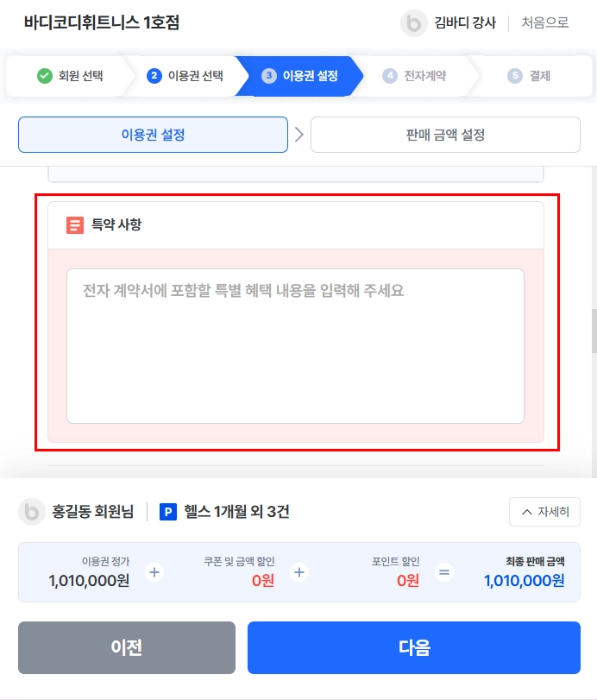Click the 홍길동 회원님 avatar icon
Viewport: 597px width, 700px height.
tap(32, 512)
